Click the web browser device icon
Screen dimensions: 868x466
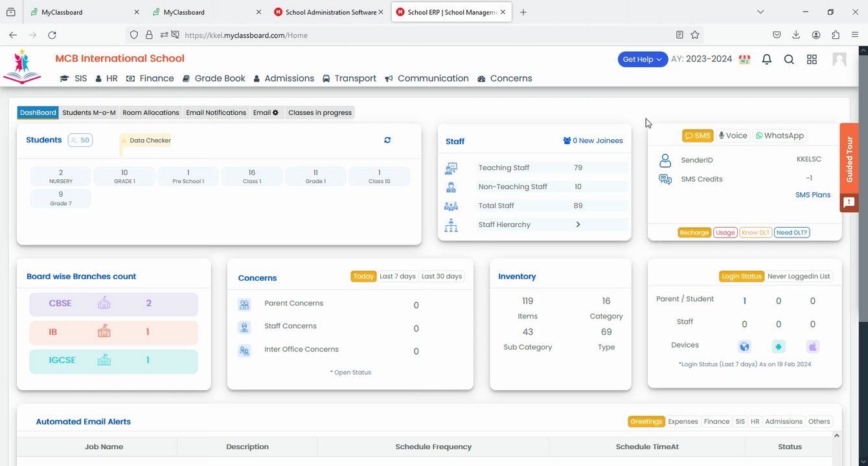tap(744, 346)
